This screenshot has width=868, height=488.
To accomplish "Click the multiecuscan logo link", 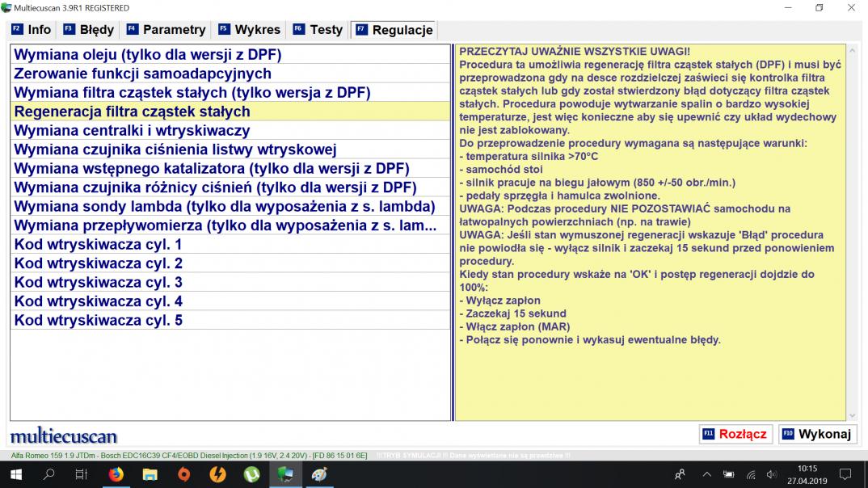I will (64, 436).
